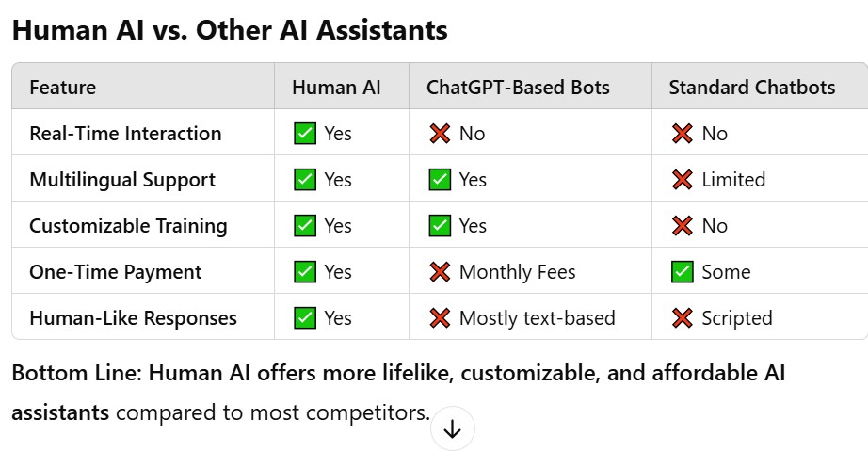This screenshot has width=868, height=452.
Task: Click red X beside Scripted
Action: [682, 318]
